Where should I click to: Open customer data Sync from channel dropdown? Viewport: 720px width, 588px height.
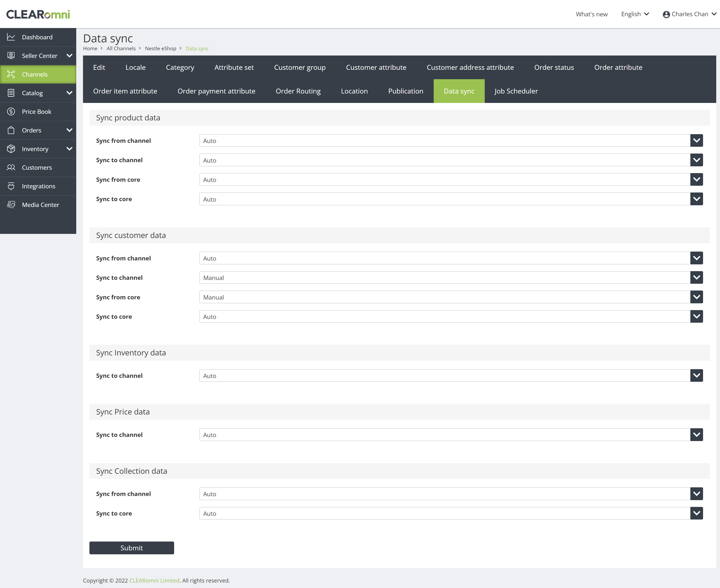pyautogui.click(x=451, y=258)
